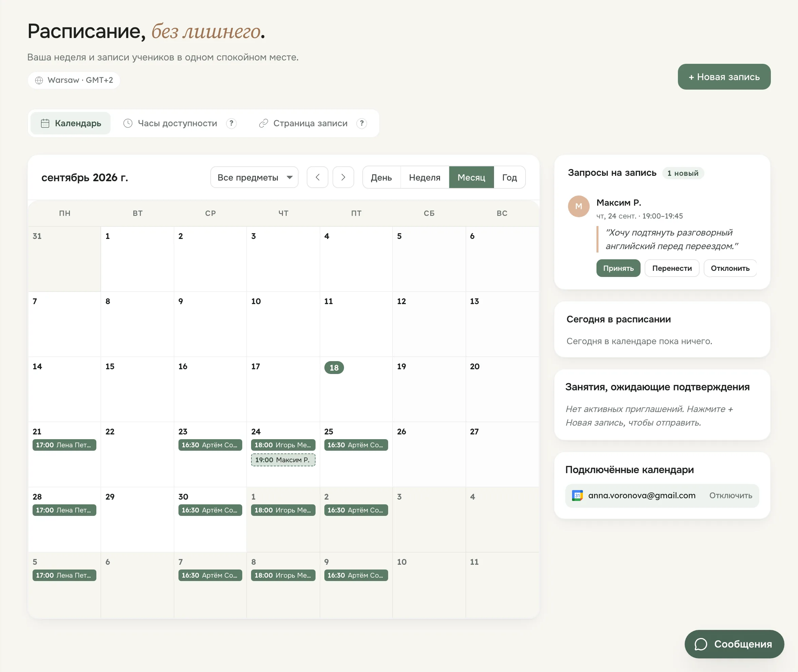Viewport: 798px width, 672px height.
Task: Switch to Часы доступности tab
Action: point(170,124)
